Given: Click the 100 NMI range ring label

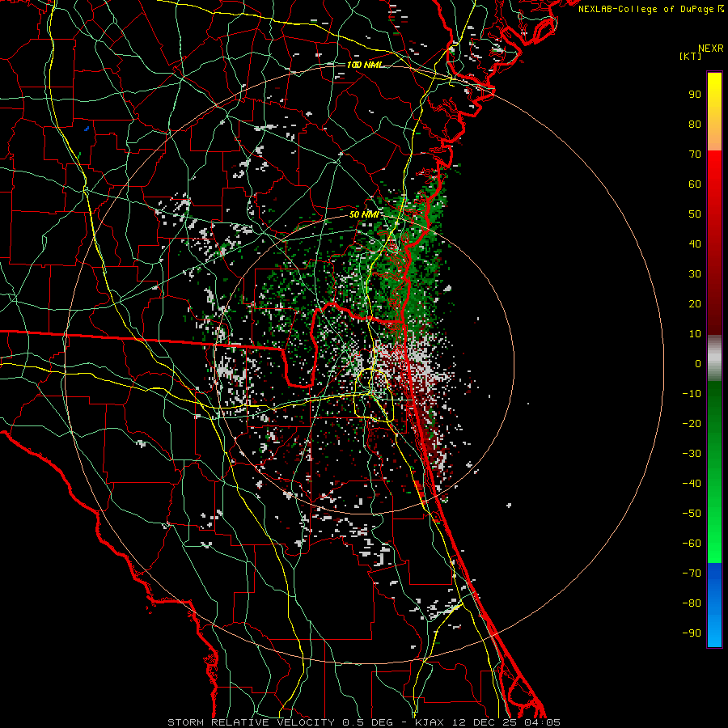Looking at the screenshot, I should [365, 65].
